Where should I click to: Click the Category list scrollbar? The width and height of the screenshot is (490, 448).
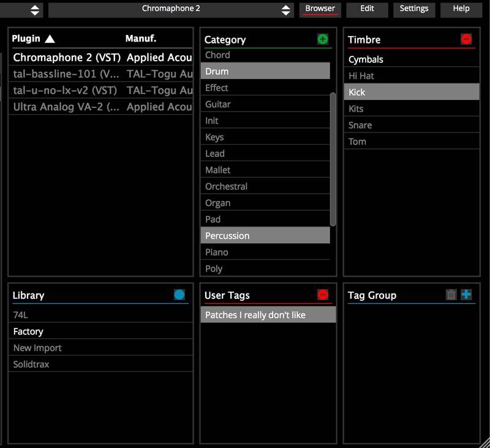[333, 159]
